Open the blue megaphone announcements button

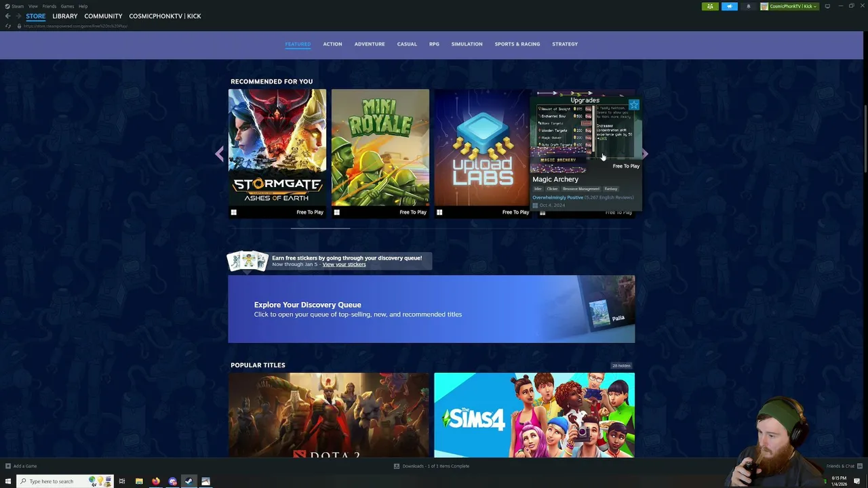[730, 6]
